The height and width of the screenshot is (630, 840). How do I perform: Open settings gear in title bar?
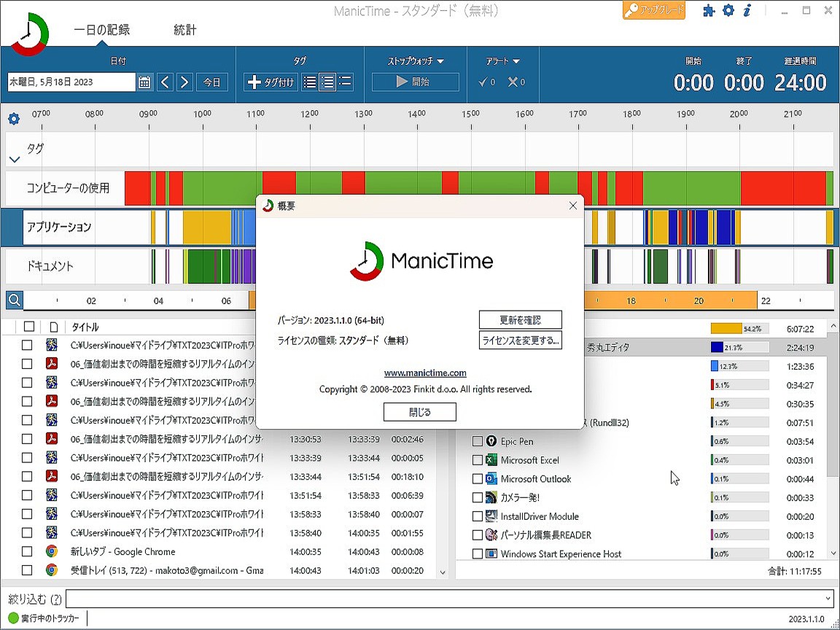(x=728, y=11)
